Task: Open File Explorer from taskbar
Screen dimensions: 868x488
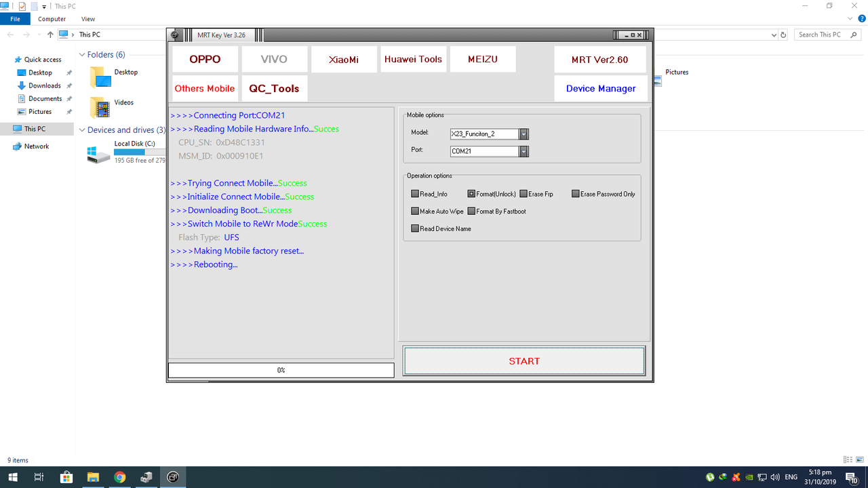Action: 93,477
